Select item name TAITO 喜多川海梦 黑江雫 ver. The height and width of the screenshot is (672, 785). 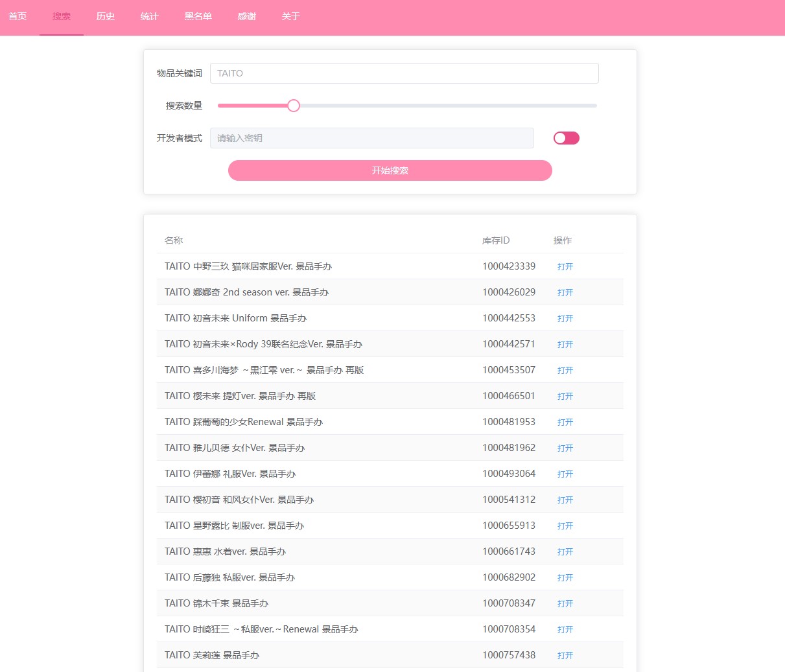pyautogui.click(x=264, y=370)
